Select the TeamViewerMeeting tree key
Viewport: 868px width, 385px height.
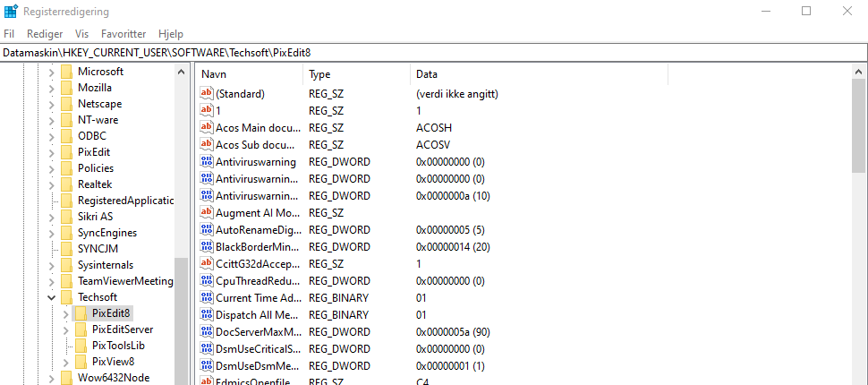pyautogui.click(x=125, y=281)
